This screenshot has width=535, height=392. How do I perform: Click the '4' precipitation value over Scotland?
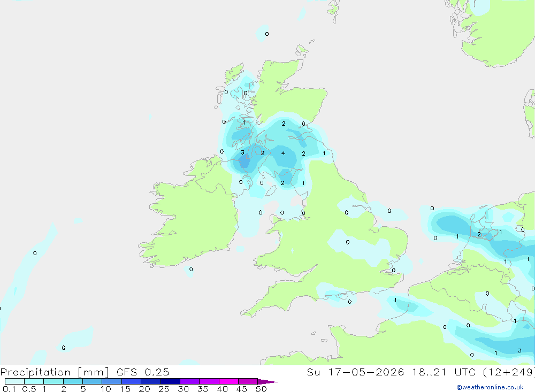[283, 153]
